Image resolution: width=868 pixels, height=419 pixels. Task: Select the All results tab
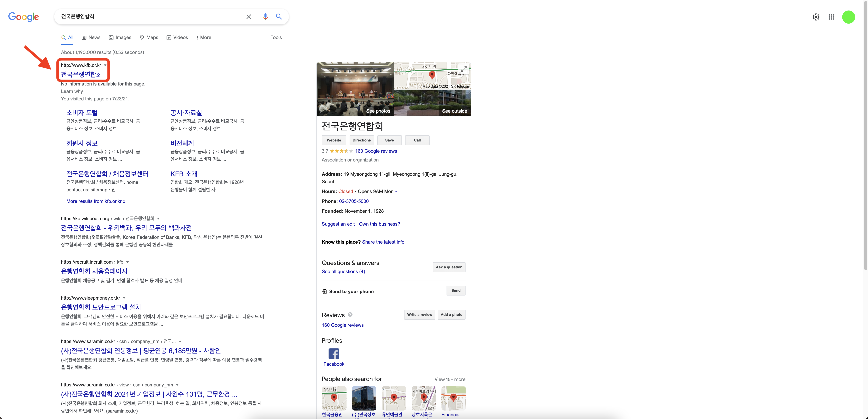pyautogui.click(x=67, y=37)
